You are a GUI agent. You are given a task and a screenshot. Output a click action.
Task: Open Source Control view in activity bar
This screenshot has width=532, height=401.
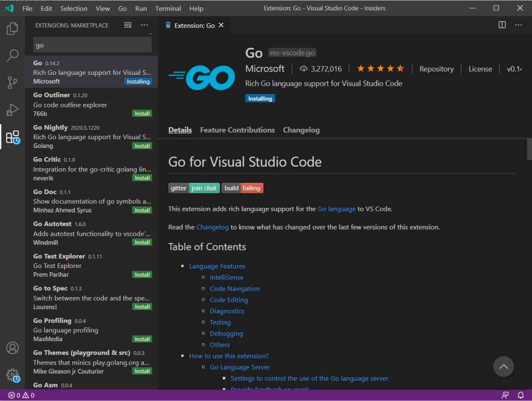[12, 83]
